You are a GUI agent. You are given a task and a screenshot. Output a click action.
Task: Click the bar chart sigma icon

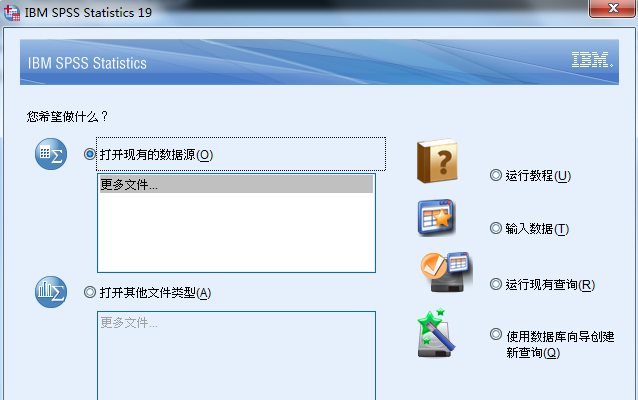click(x=51, y=292)
